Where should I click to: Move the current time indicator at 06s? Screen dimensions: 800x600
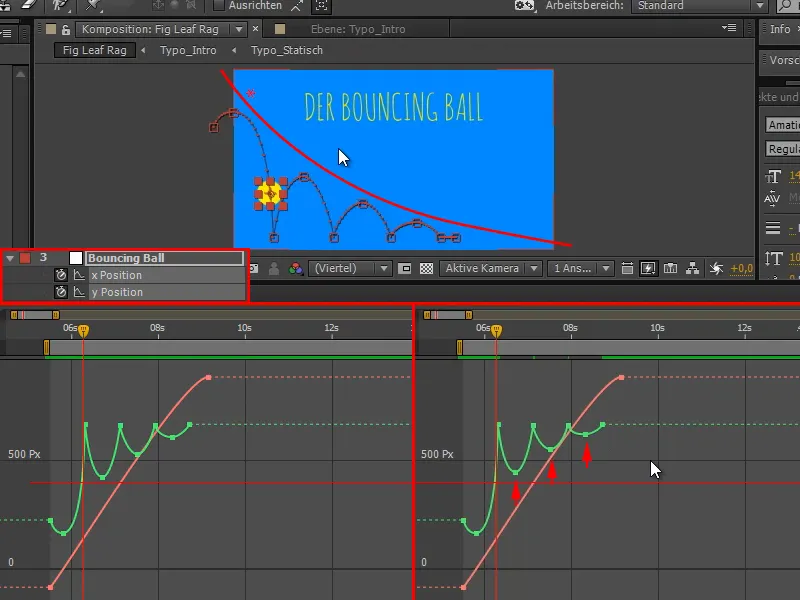(x=83, y=328)
